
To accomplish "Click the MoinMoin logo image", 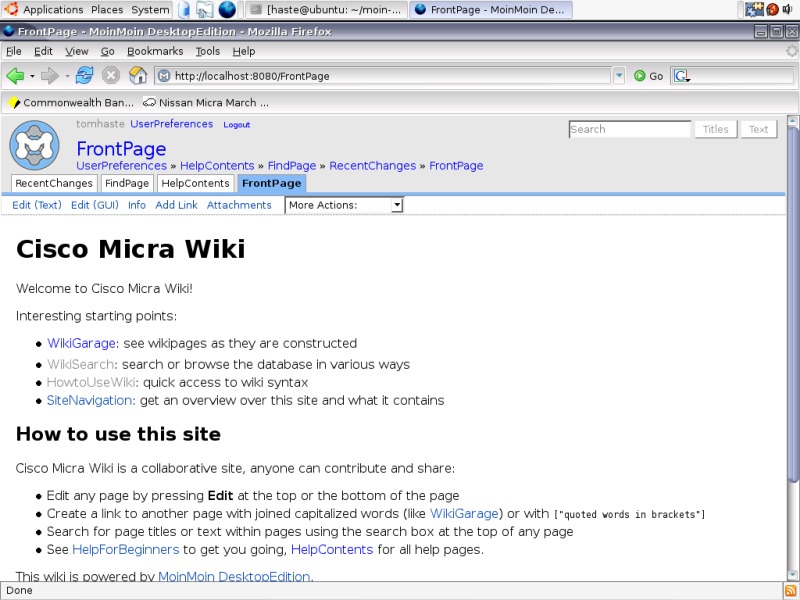I will pyautogui.click(x=34, y=145).
